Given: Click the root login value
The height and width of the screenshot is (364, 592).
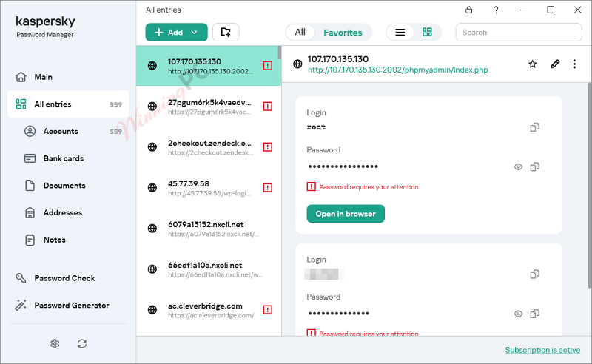Looking at the screenshot, I should pyautogui.click(x=316, y=127).
